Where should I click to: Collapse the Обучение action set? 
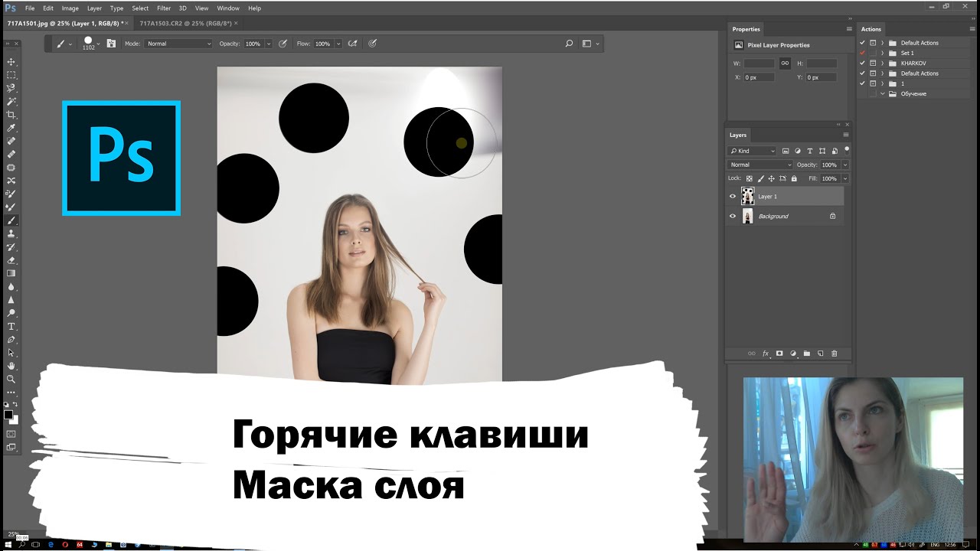(x=883, y=93)
